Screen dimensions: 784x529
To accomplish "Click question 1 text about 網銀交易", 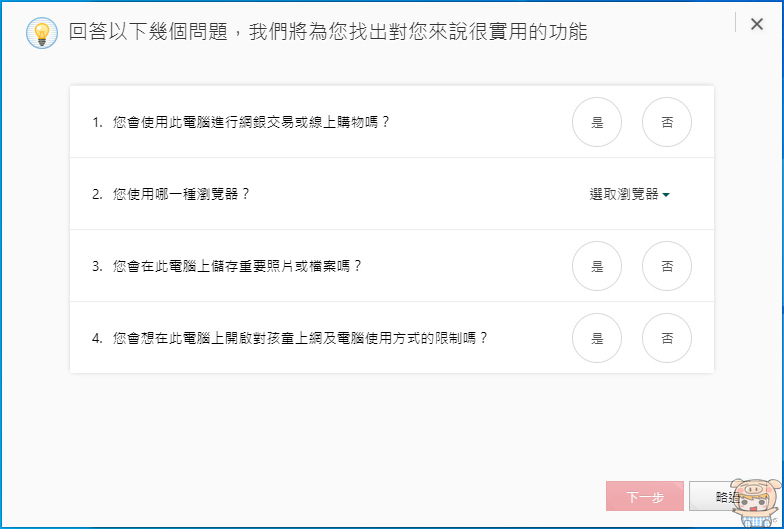I will (250, 122).
